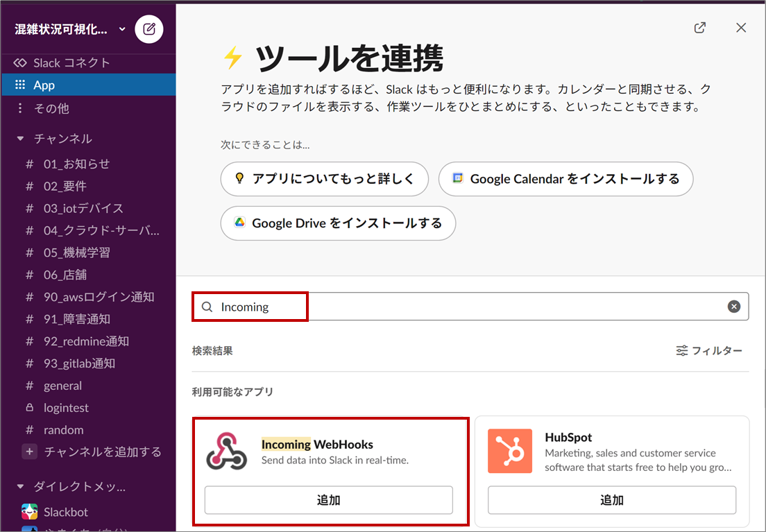Image resolution: width=766 pixels, height=532 pixels.
Task: Collapse the チャンネル section
Action: pyautogui.click(x=20, y=139)
